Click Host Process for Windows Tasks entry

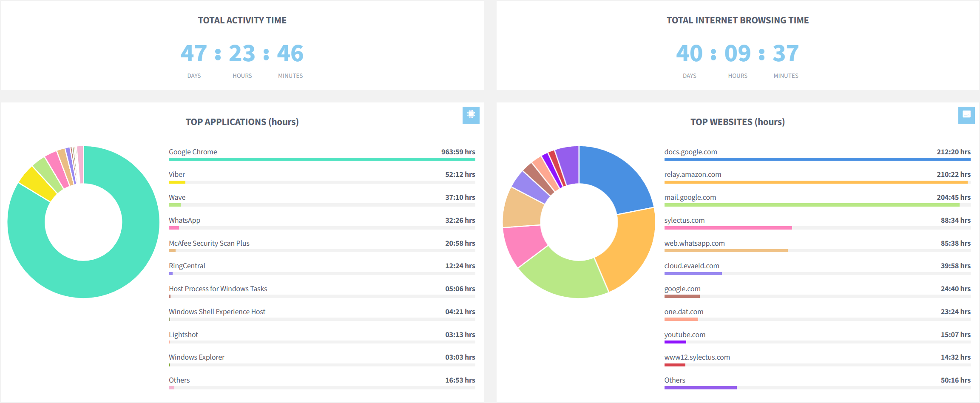(x=218, y=289)
